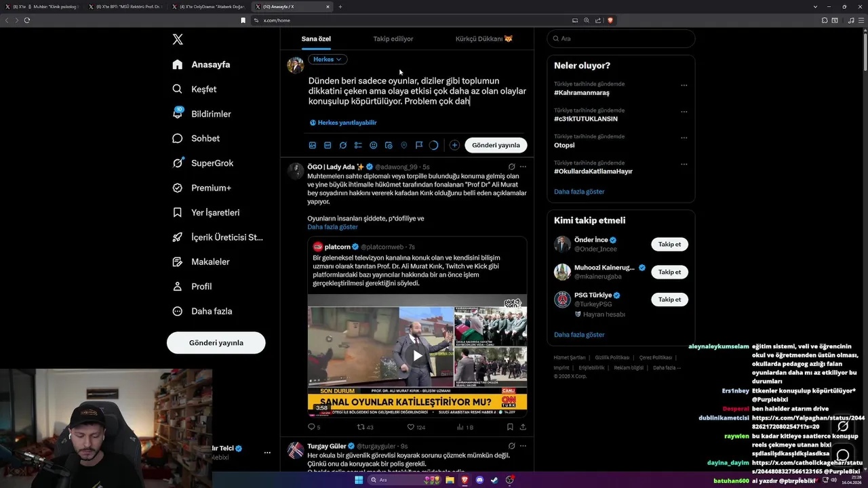The width and height of the screenshot is (868, 488).
Task: Follow Önder İnce
Action: [669, 244]
